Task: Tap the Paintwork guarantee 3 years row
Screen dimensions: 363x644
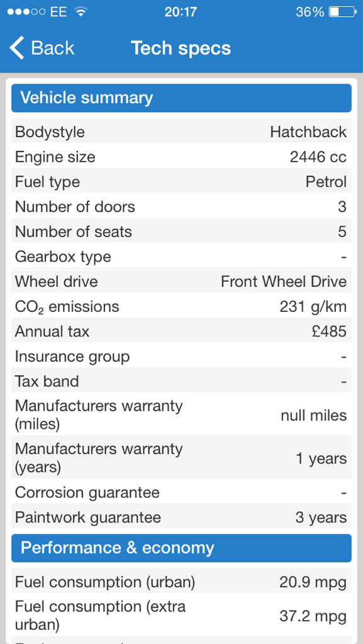Action: pyautogui.click(x=181, y=517)
